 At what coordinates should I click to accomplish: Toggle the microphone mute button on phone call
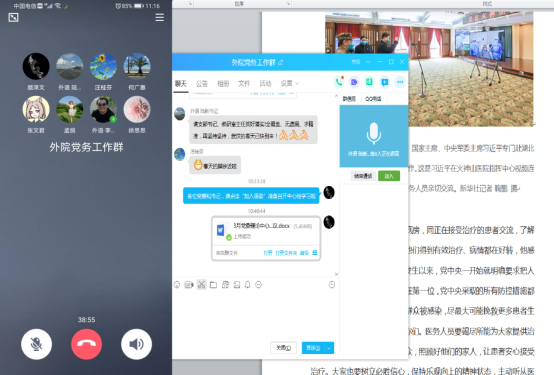[x=36, y=344]
